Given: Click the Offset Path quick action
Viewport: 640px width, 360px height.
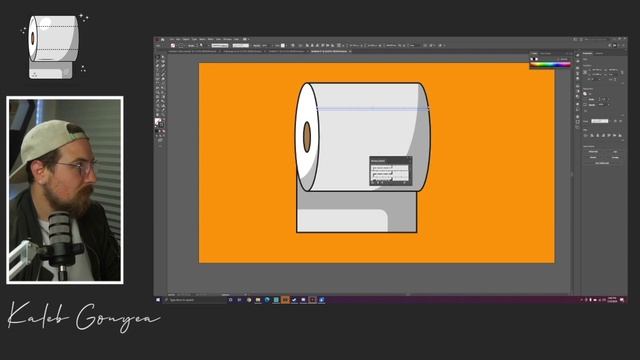Looking at the screenshot, I should point(593,151).
